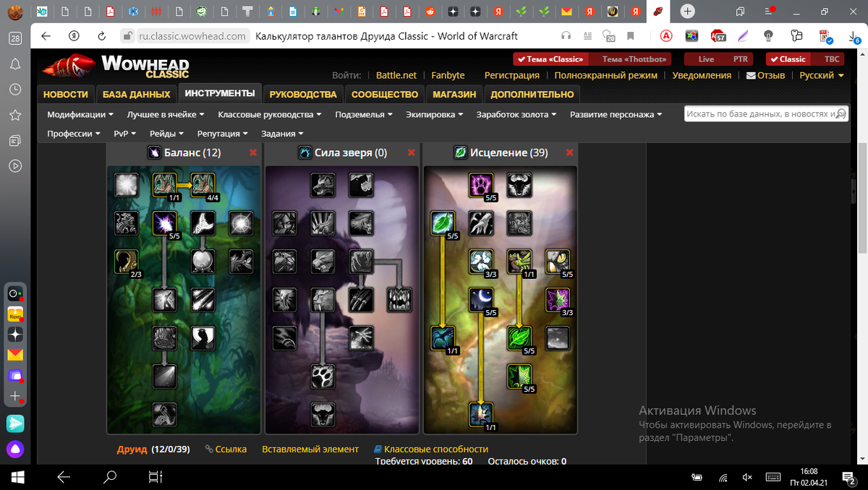The image size is (868, 490).
Task: Open the Русский language dropdown
Action: click(x=822, y=75)
